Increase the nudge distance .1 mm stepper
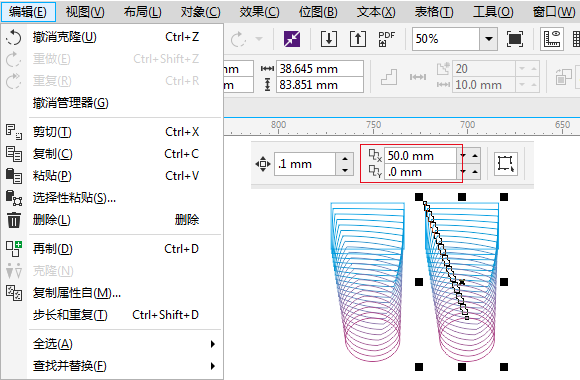The width and height of the screenshot is (580, 380). point(345,159)
